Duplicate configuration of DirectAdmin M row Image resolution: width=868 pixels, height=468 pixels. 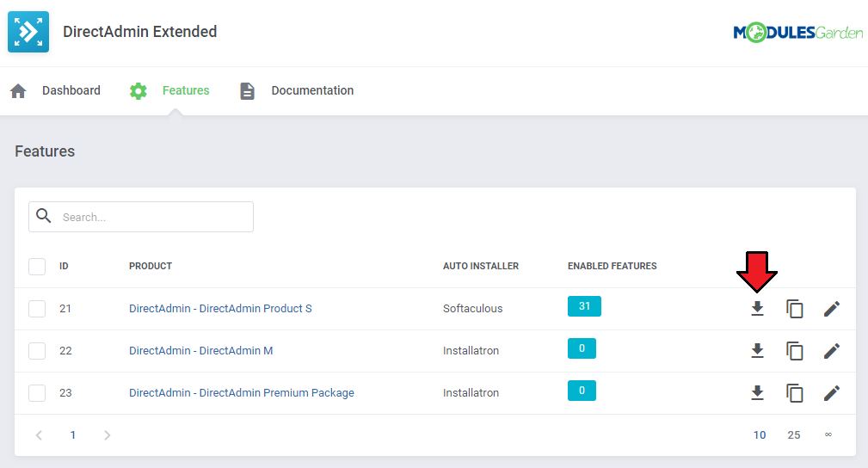795,351
